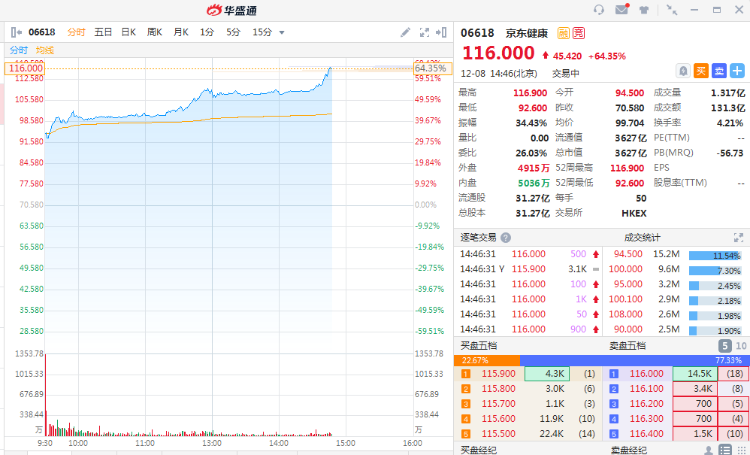
Task: Click the buy/sell ratio bar
Action: click(601, 360)
